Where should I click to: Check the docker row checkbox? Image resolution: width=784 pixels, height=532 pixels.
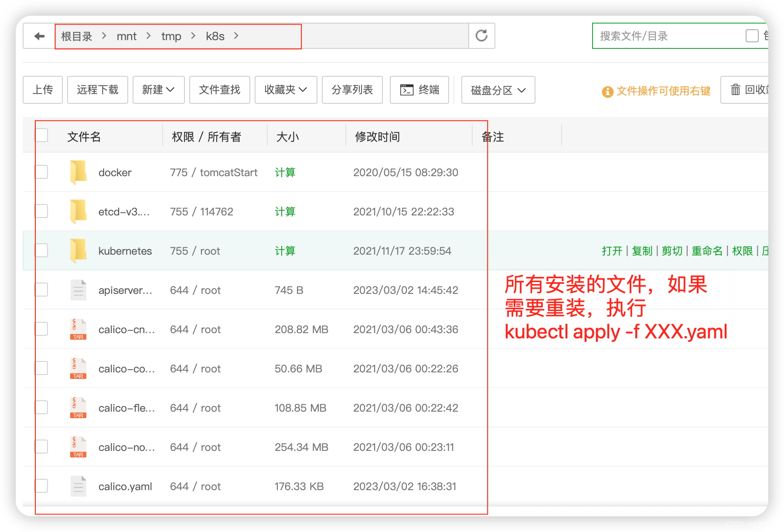pyautogui.click(x=41, y=172)
